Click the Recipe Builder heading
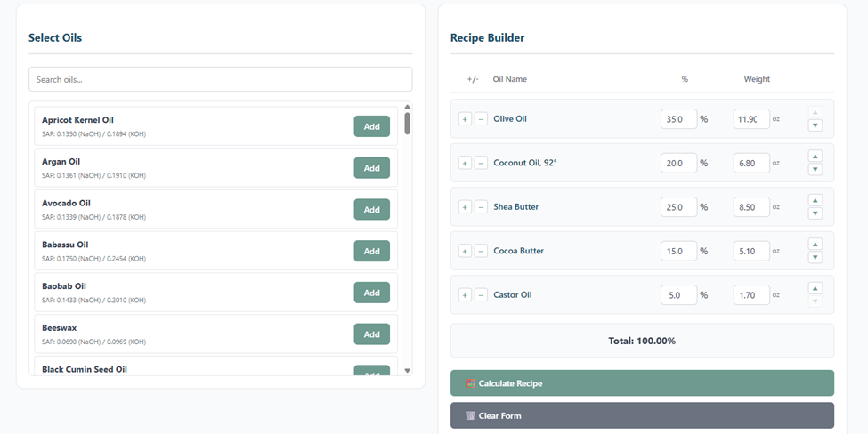This screenshot has width=868, height=434. click(487, 37)
